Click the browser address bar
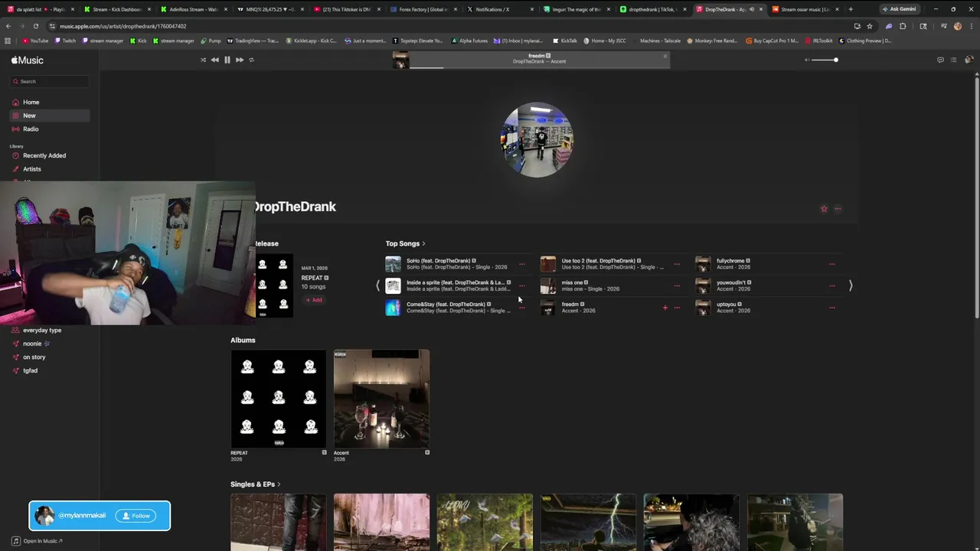The image size is (980, 551). (x=452, y=26)
